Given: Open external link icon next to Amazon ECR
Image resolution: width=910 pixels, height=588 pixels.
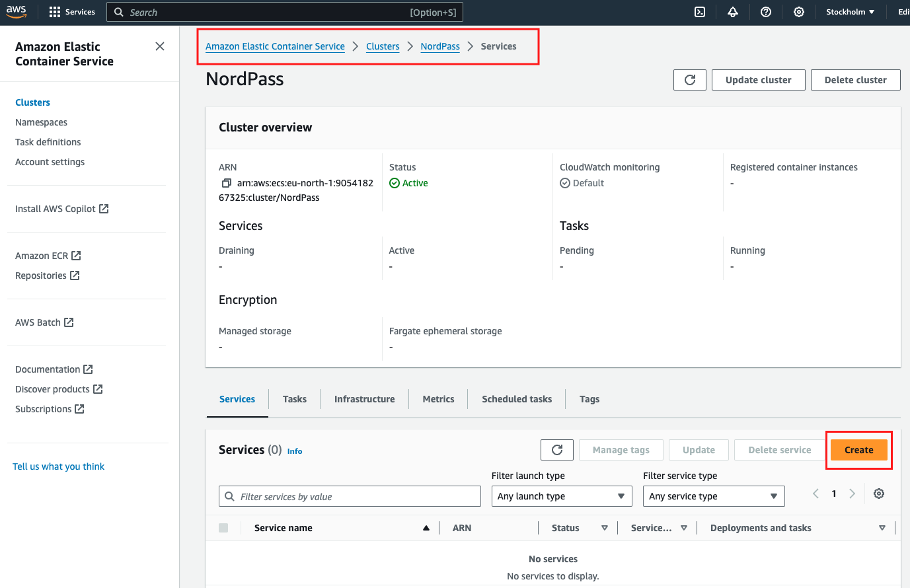Looking at the screenshot, I should (76, 256).
